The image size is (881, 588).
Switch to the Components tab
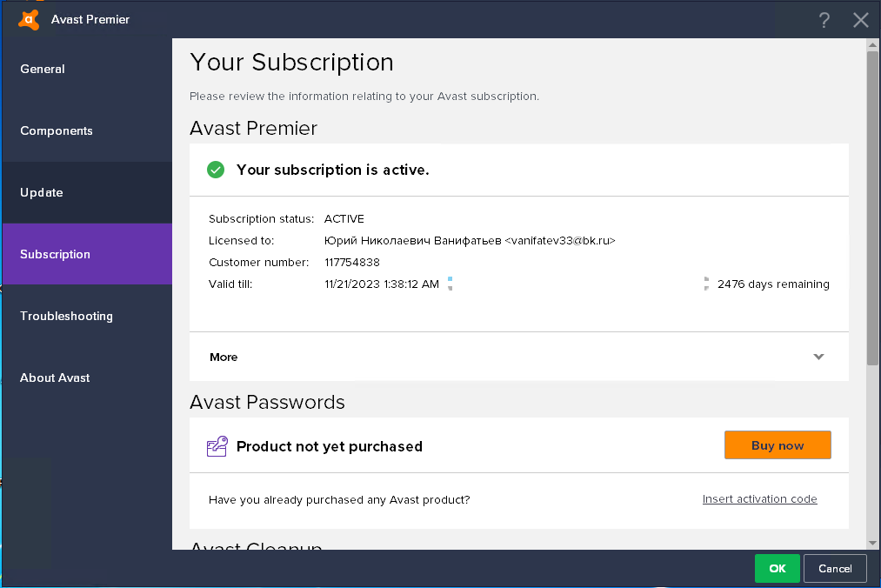57,130
